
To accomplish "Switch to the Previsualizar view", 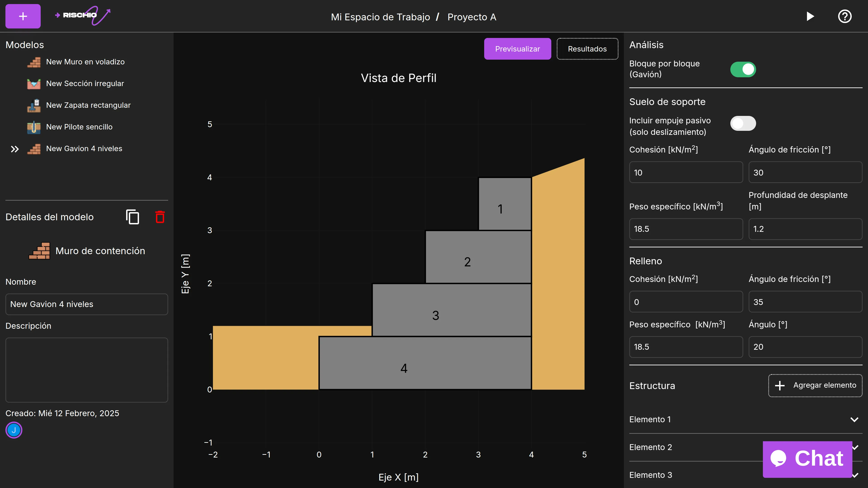I will [517, 49].
